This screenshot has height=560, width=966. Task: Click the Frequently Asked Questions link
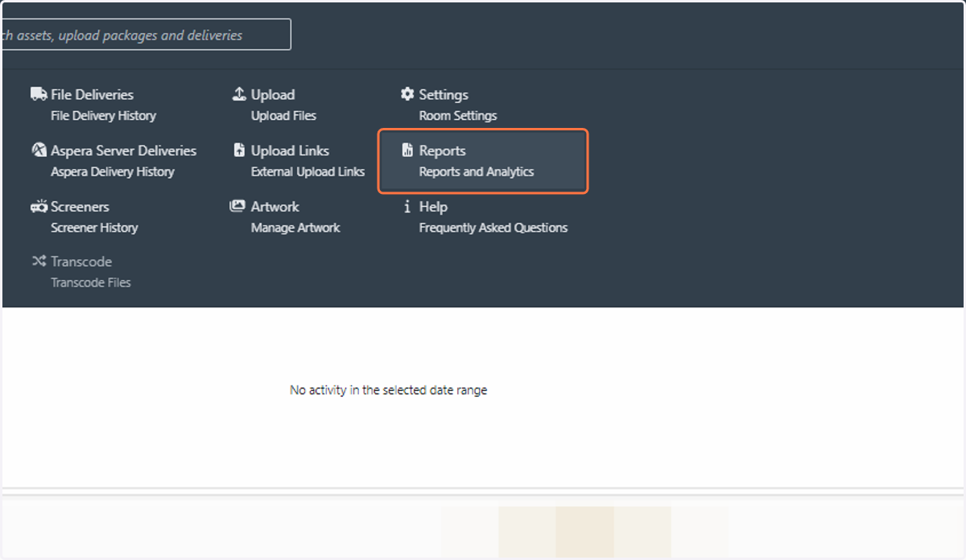tap(493, 229)
